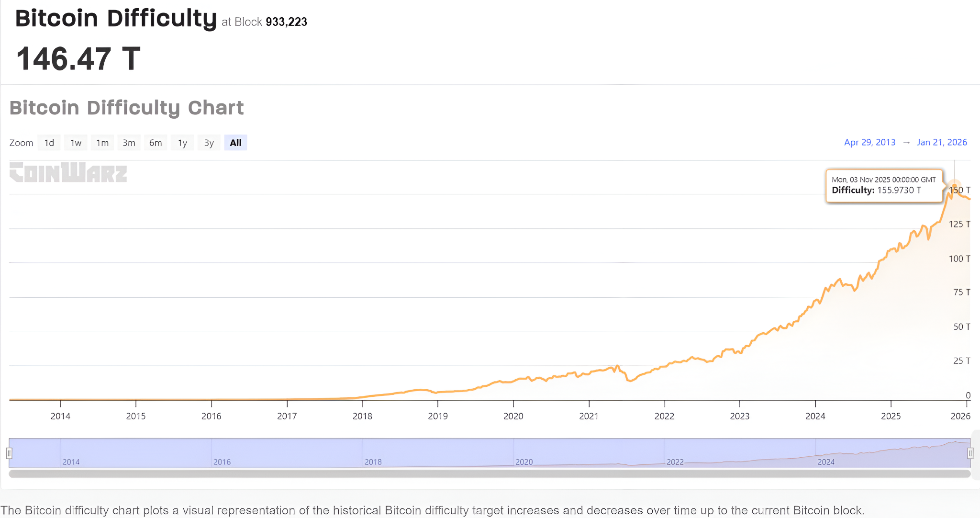980x518 pixels.
Task: Click the right navigator resize handle
Action: [971, 453]
